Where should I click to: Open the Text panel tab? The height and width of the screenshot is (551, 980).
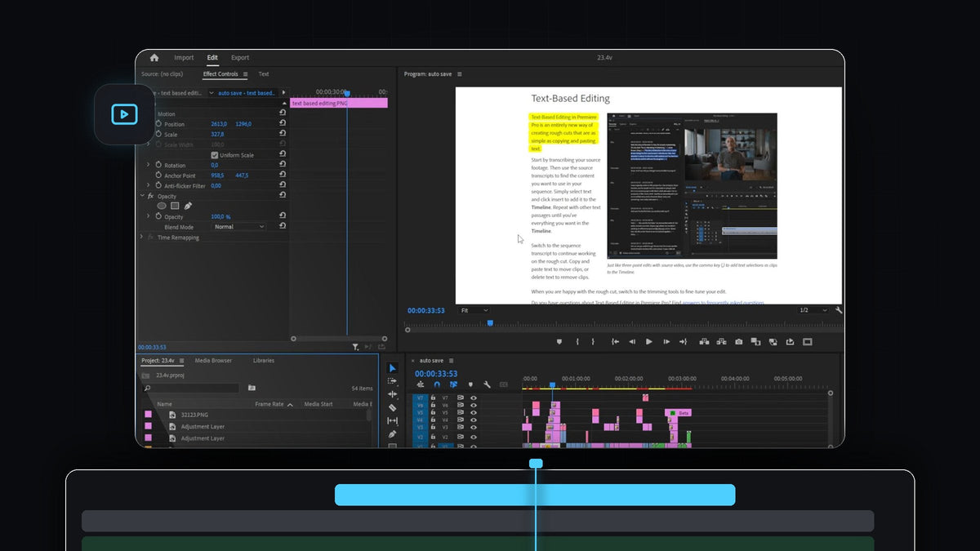(264, 74)
